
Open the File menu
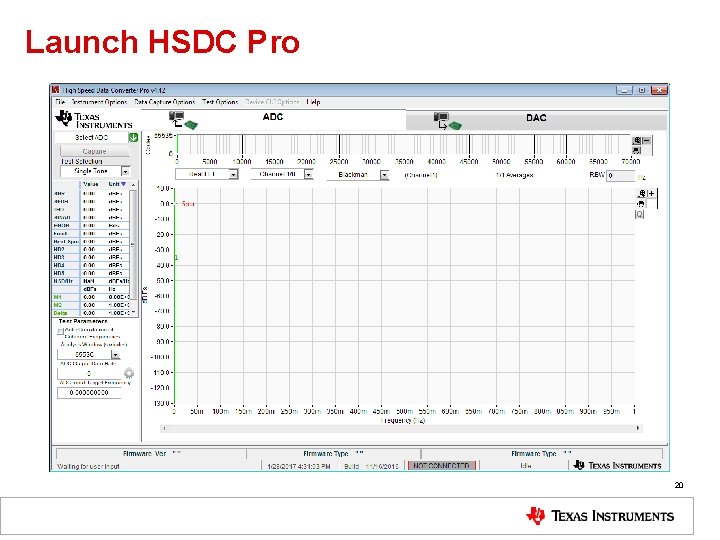(x=60, y=102)
